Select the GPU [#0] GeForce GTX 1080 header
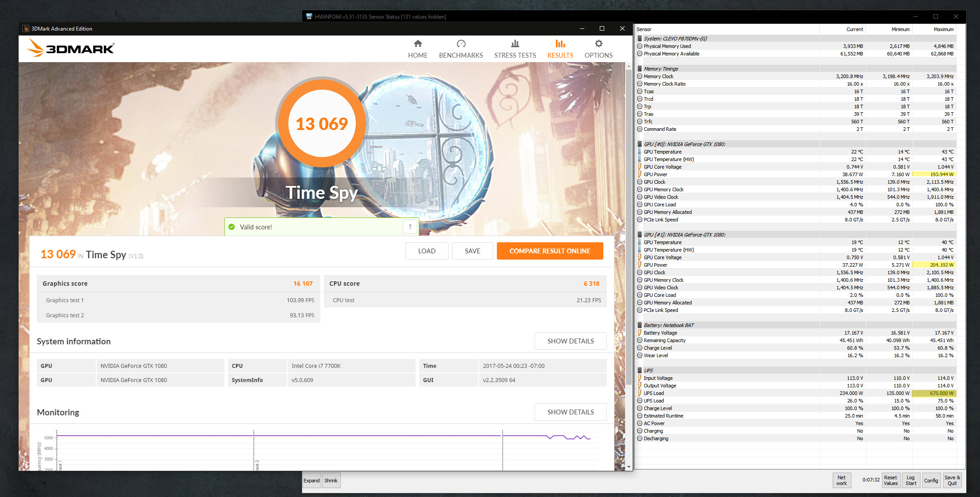The image size is (980, 497). pos(796,144)
